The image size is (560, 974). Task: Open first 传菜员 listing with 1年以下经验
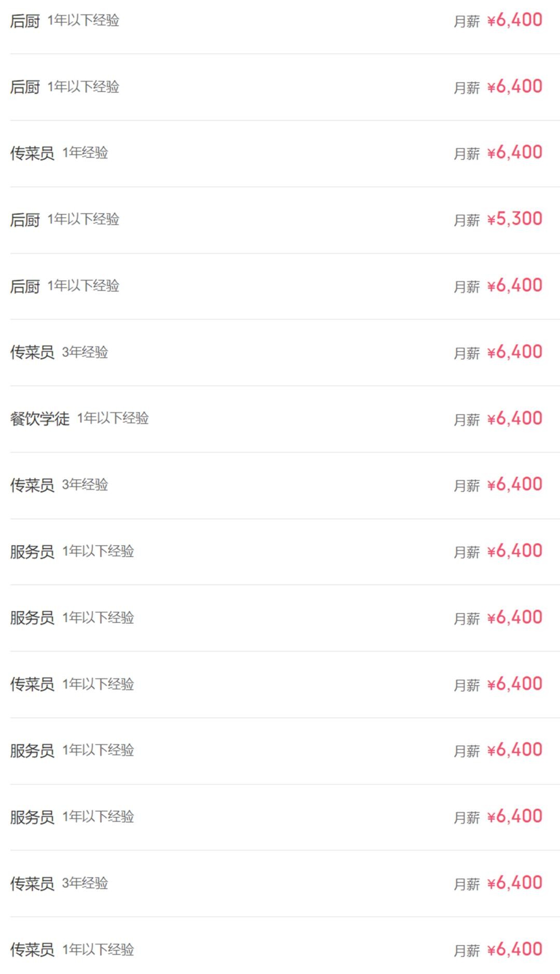pyautogui.click(x=32, y=684)
